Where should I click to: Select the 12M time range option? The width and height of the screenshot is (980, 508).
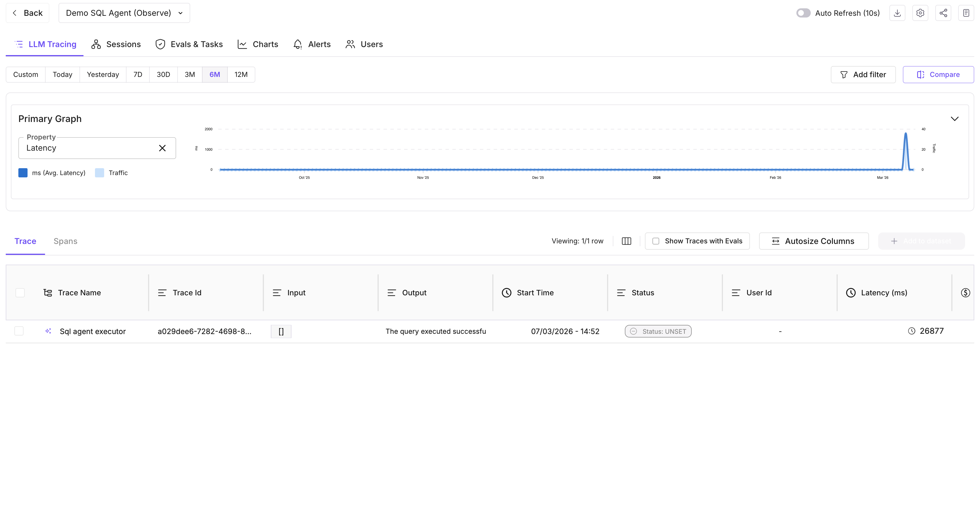click(241, 75)
